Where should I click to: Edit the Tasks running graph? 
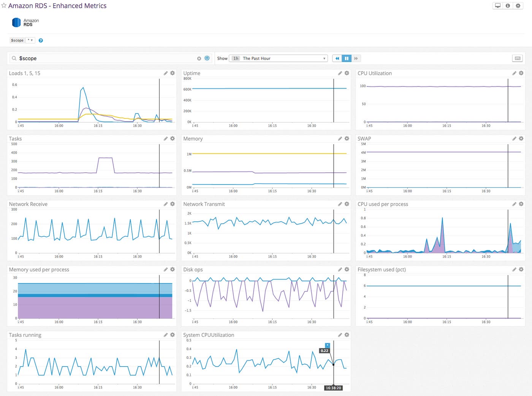(166, 335)
